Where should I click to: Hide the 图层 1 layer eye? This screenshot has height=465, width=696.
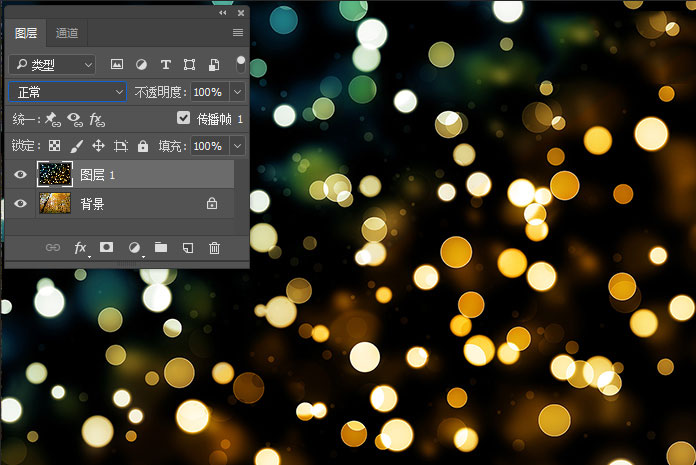click(x=20, y=175)
